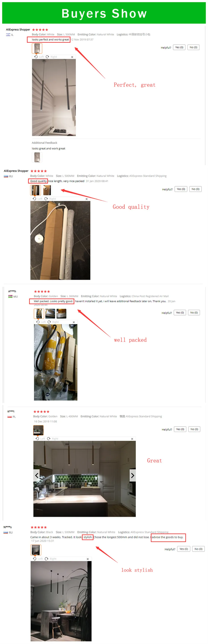Screen dimensions: 208x644
Task: Rotate first review photo left
Action: click(39, 57)
